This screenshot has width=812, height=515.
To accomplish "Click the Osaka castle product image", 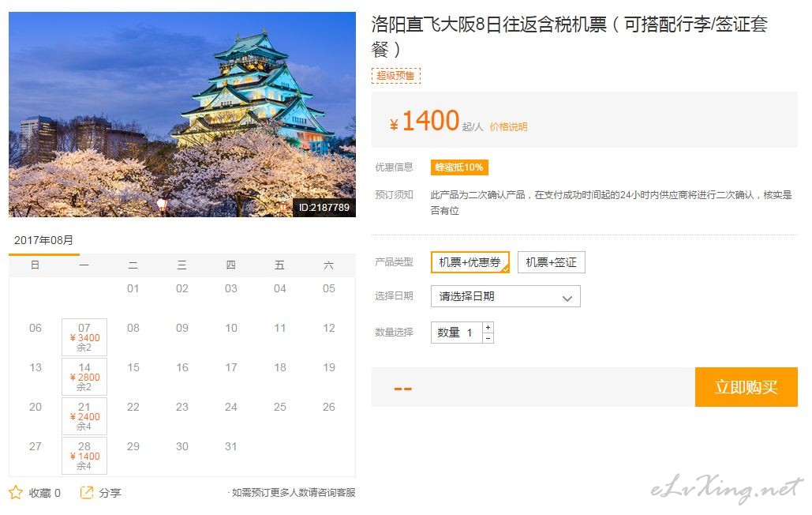I will [x=182, y=115].
